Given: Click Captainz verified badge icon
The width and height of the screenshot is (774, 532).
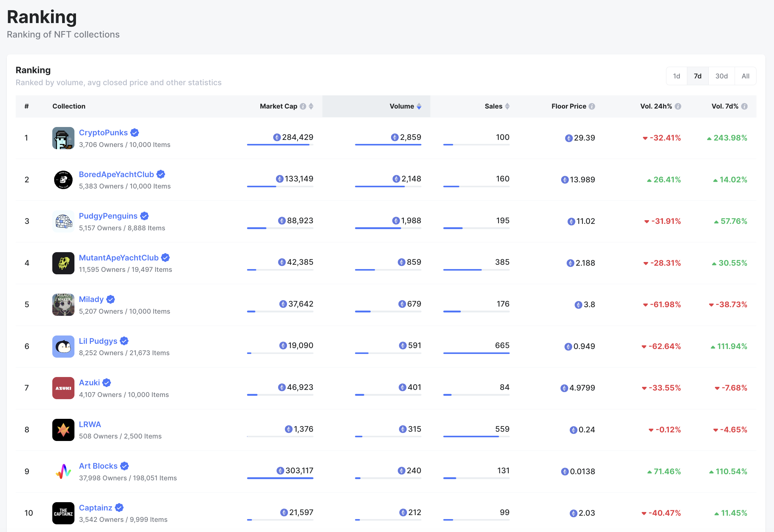Looking at the screenshot, I should tap(119, 508).
